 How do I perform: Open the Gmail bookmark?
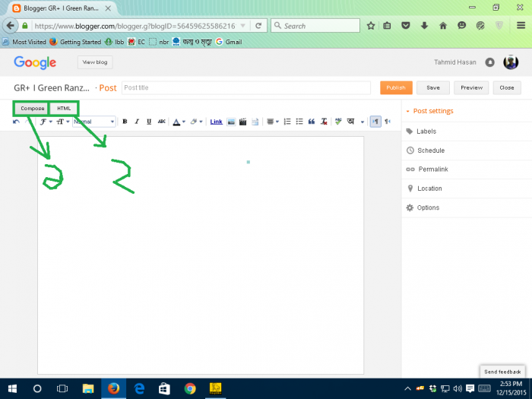229,42
